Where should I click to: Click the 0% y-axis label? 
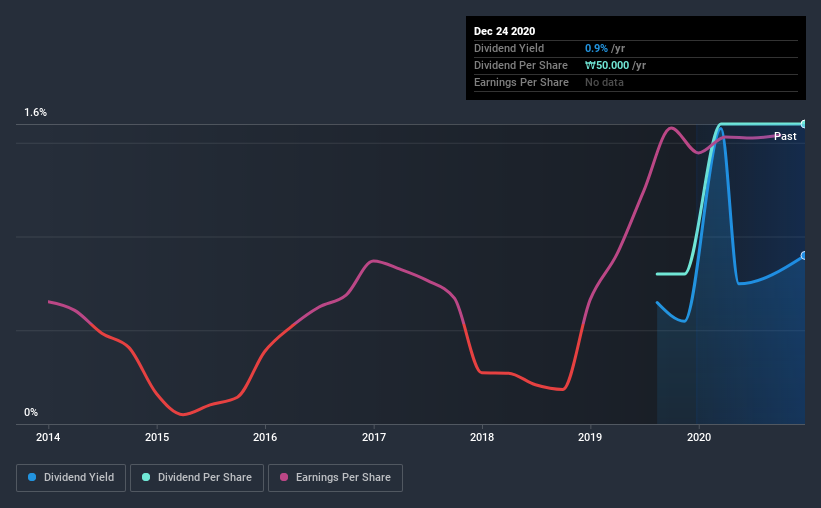click(31, 413)
